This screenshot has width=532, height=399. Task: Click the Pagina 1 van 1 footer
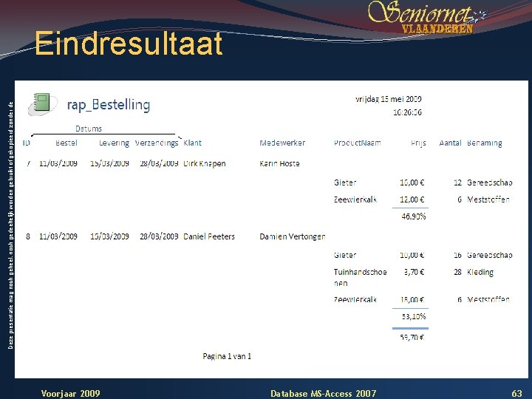[x=227, y=356]
